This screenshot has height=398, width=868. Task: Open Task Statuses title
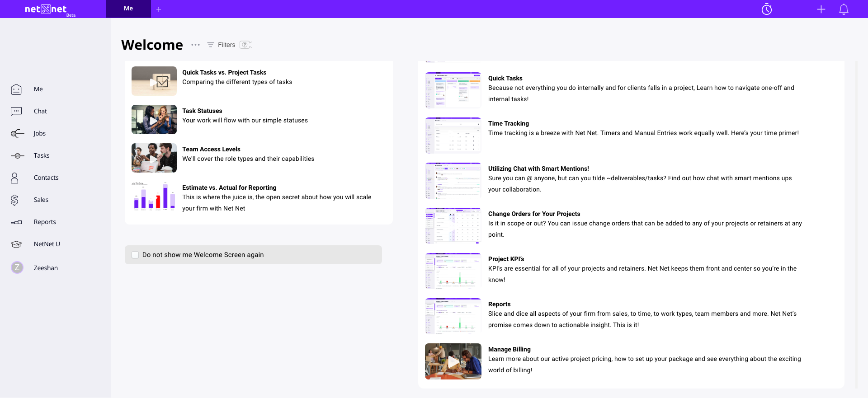(x=202, y=111)
